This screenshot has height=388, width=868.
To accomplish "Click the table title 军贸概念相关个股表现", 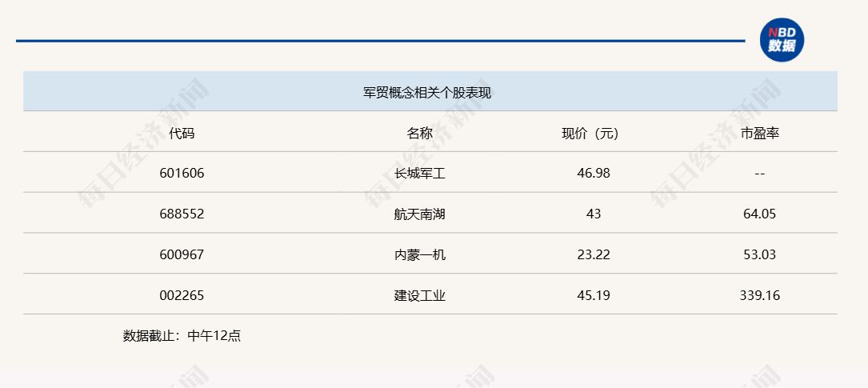I will pos(426,93).
